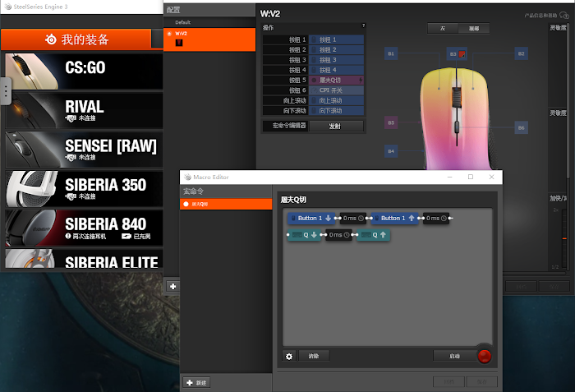The width and height of the screenshot is (575, 392).
Task: Open the 按钮 1 action dropdown
Action: click(x=336, y=39)
